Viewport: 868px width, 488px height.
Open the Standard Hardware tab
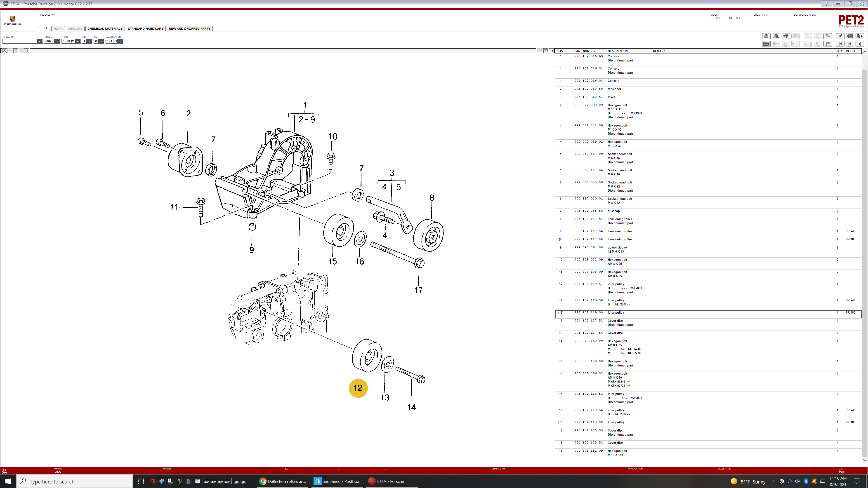[x=146, y=29]
